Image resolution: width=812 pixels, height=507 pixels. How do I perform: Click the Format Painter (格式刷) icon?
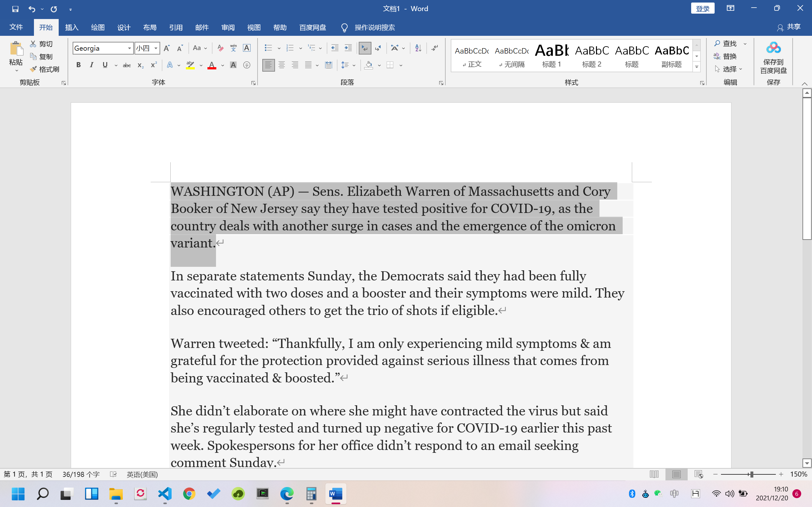(x=34, y=69)
